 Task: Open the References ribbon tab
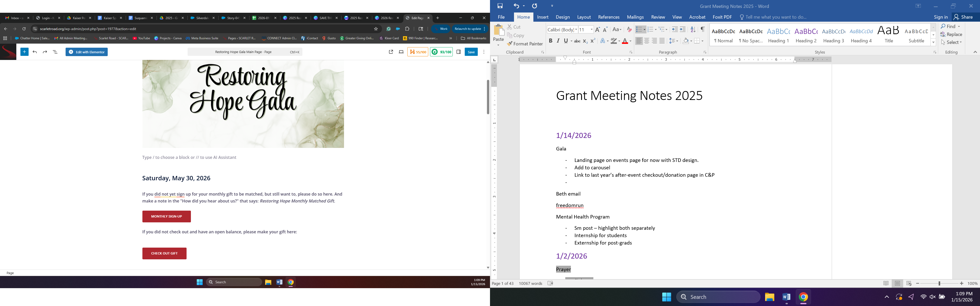608,17
